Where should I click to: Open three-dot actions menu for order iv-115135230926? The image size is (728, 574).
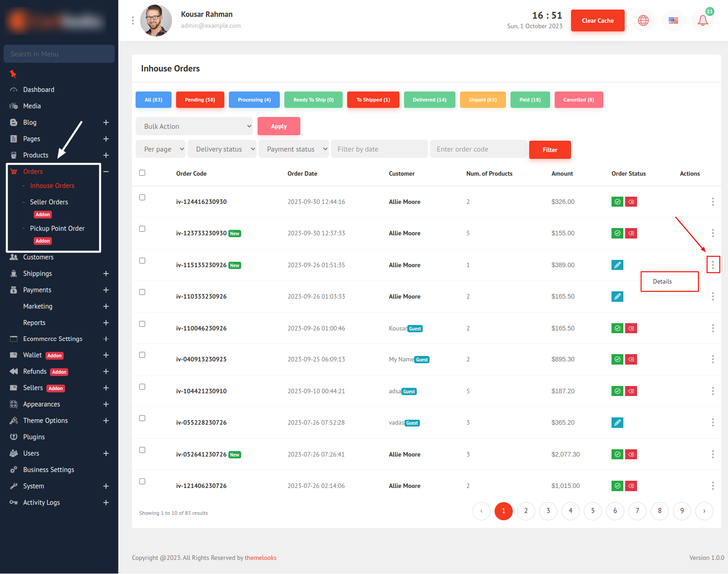713,264
